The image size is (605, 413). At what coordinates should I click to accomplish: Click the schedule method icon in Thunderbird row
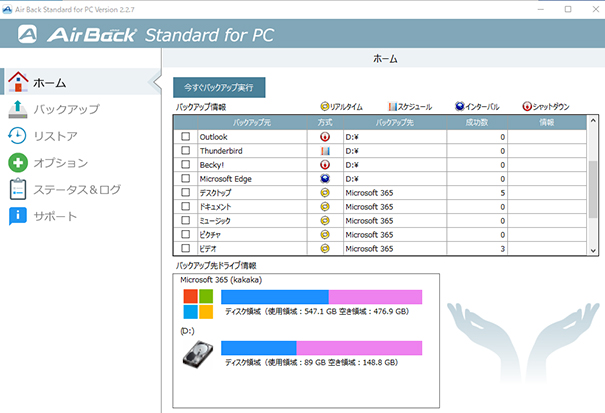point(325,151)
